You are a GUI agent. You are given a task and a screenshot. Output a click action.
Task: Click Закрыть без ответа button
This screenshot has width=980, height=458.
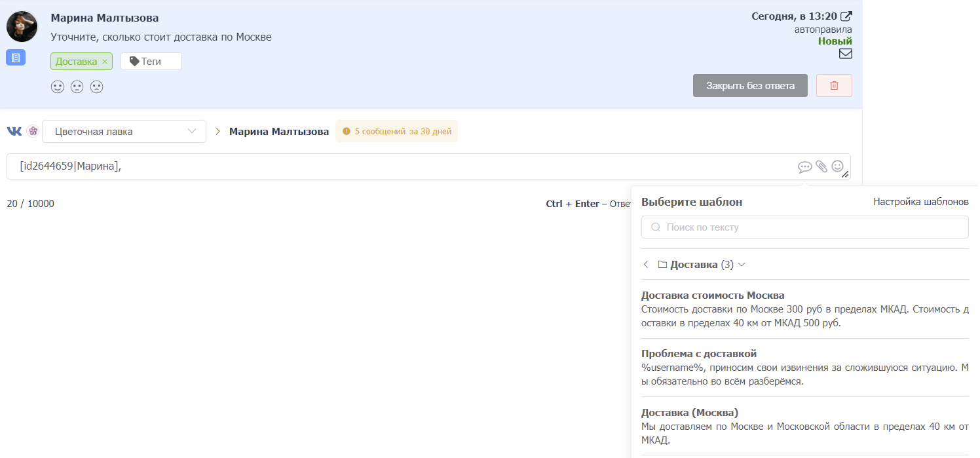[x=750, y=86]
